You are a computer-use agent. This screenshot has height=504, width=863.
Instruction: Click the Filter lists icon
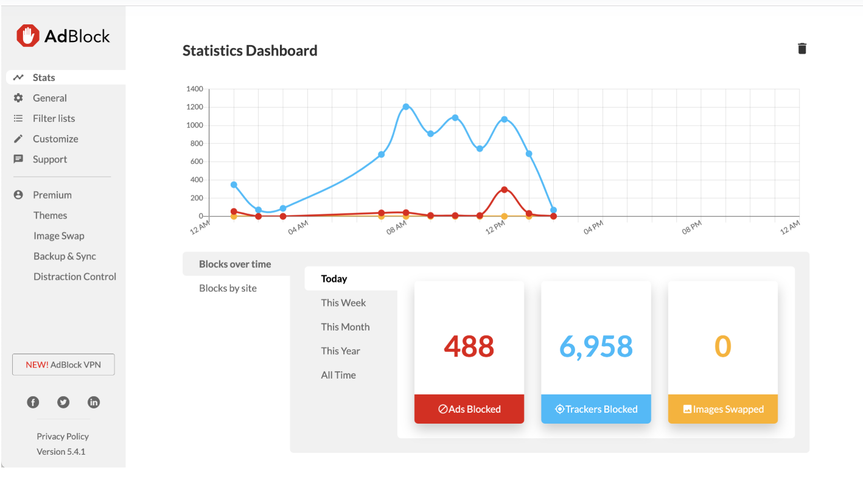18,118
